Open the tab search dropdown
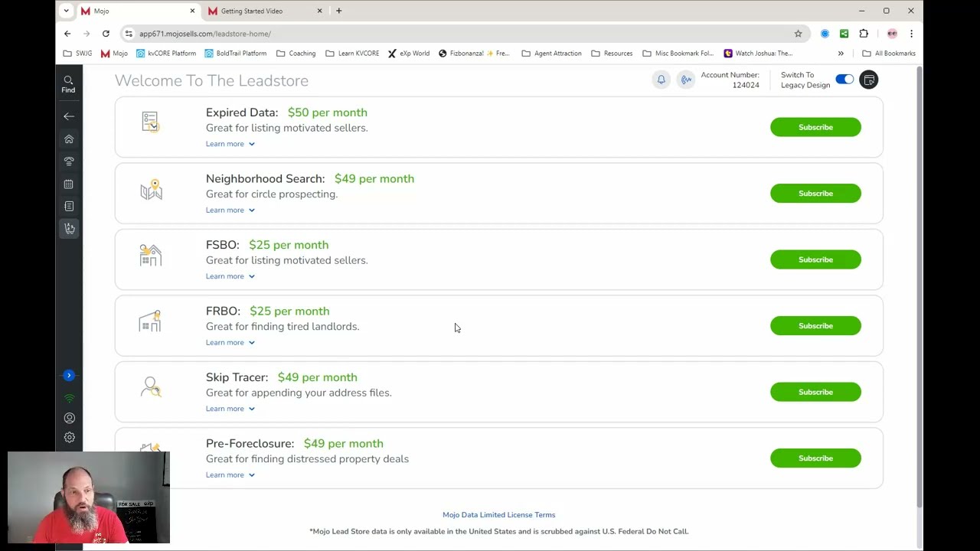The width and height of the screenshot is (980, 551). click(66, 11)
